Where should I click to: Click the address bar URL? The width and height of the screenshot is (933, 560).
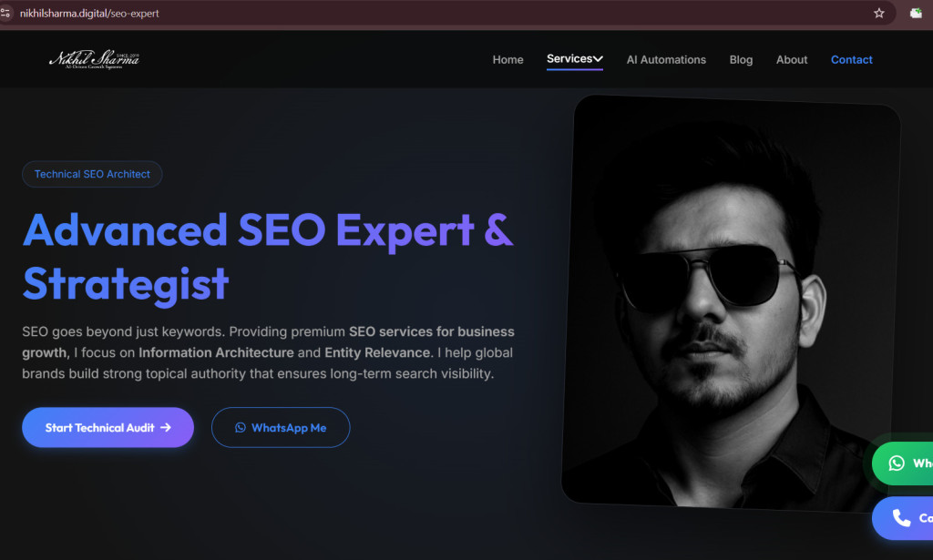[x=89, y=13]
